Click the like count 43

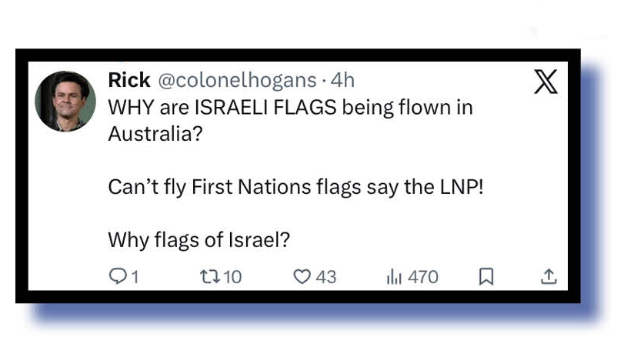(326, 277)
